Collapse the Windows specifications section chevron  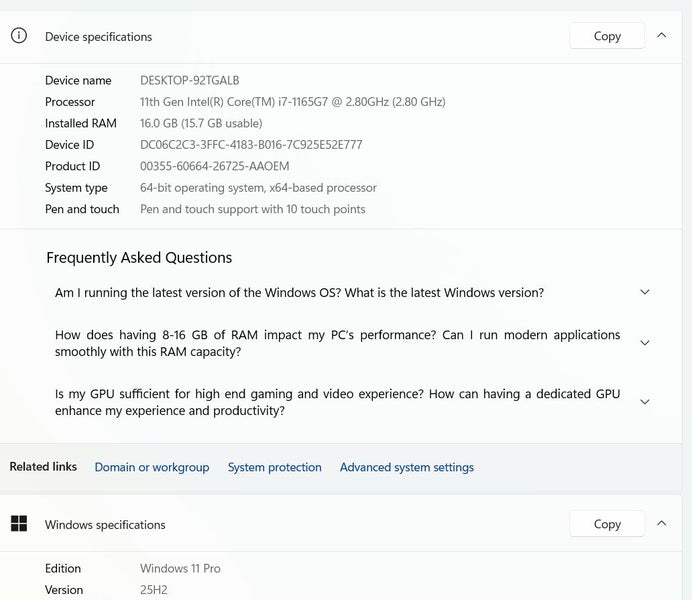pos(662,524)
